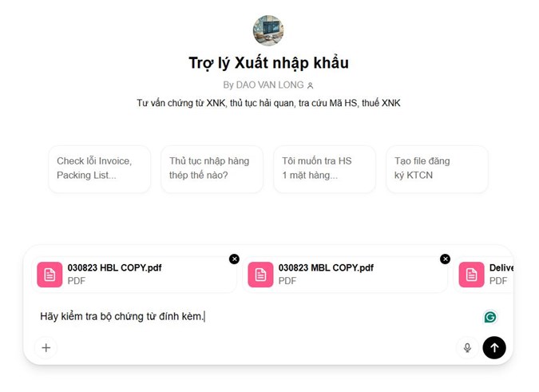Remove the 030823 MBL COPY.pdf attachment
539x392 pixels.
tap(445, 259)
